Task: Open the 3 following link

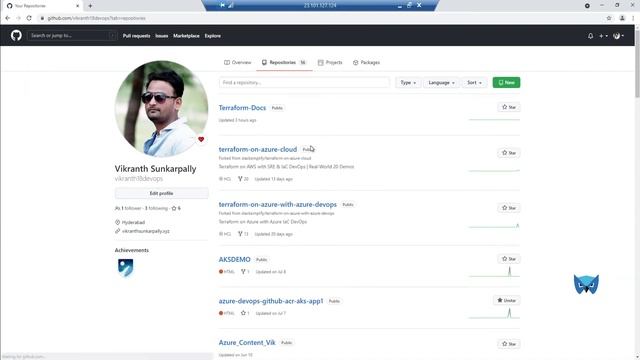Action: (156, 208)
